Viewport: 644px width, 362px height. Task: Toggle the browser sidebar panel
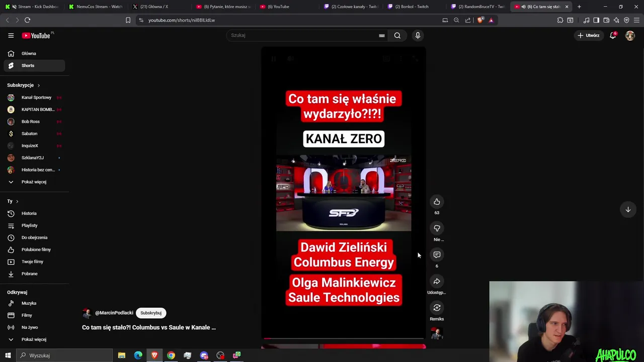click(x=596, y=20)
